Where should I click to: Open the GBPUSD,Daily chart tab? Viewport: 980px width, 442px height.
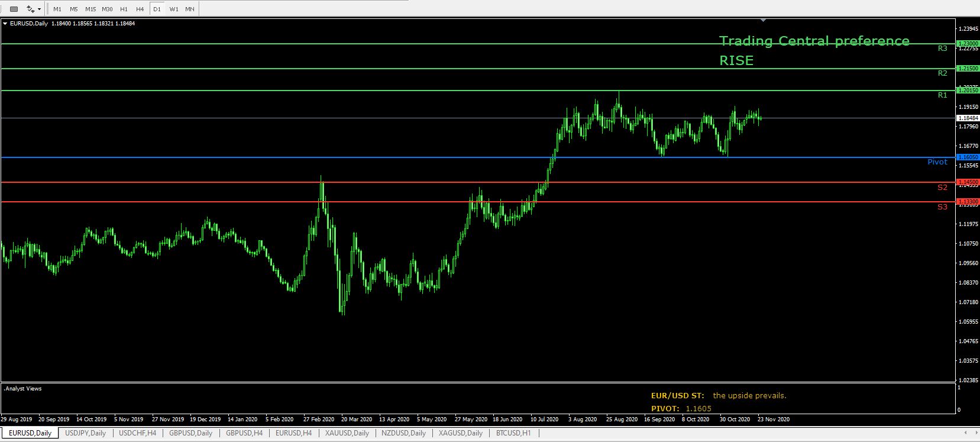point(190,433)
